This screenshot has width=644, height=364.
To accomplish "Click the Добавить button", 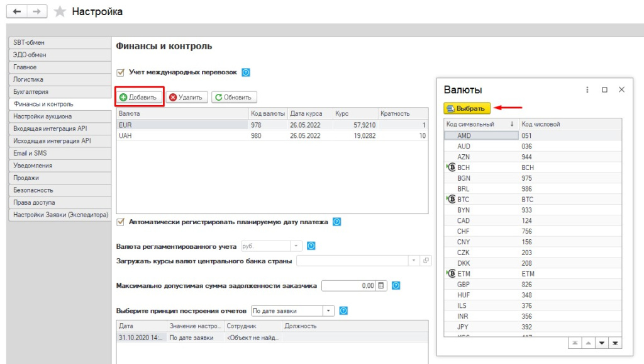I will [139, 97].
